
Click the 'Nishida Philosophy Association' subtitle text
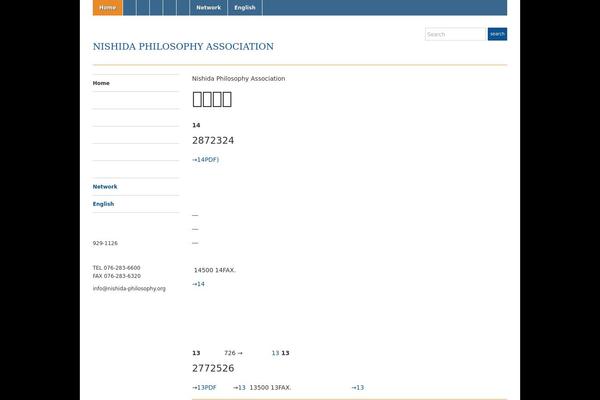pyautogui.click(x=238, y=78)
